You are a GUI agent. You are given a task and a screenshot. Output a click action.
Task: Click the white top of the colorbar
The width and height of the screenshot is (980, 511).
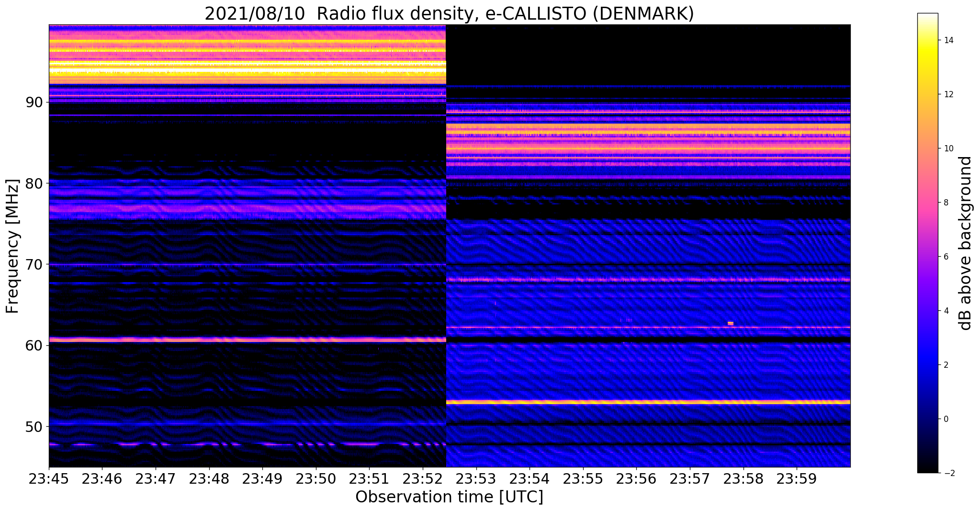tap(927, 17)
